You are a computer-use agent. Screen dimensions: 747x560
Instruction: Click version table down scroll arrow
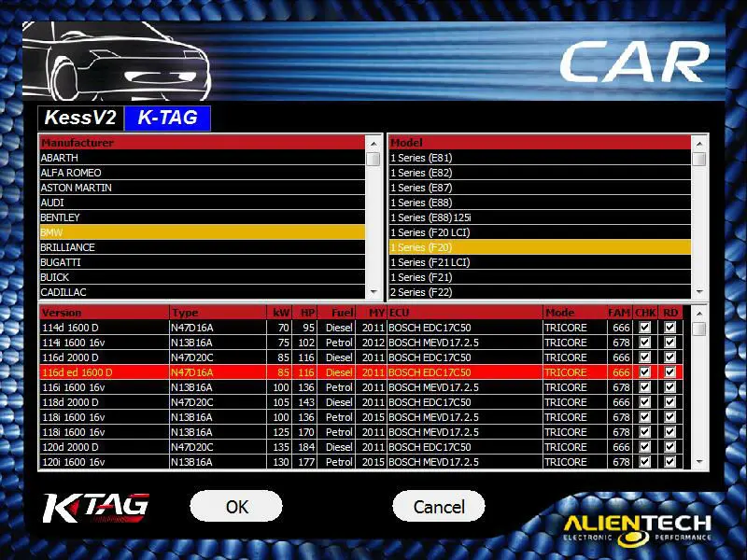698,461
